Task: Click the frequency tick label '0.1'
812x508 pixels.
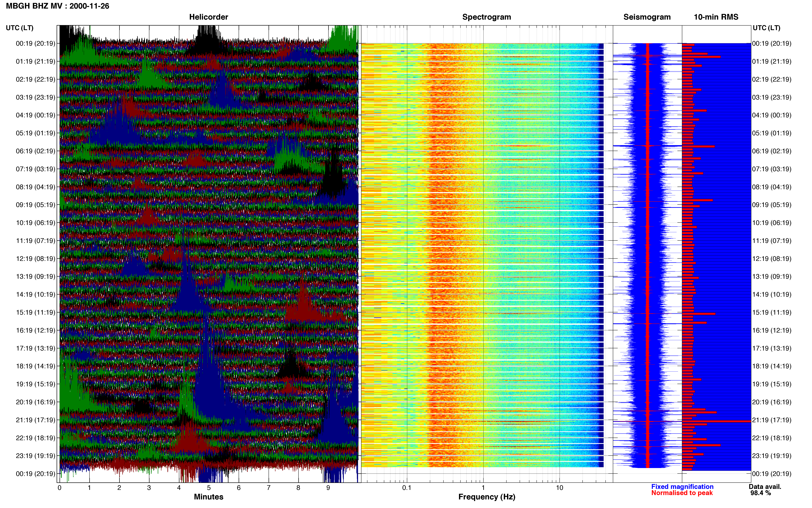Action: (407, 488)
